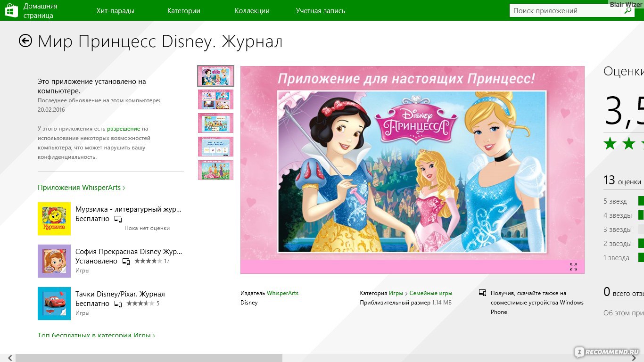Open the разрешение permissions link
644x362 pixels.
coord(124,129)
